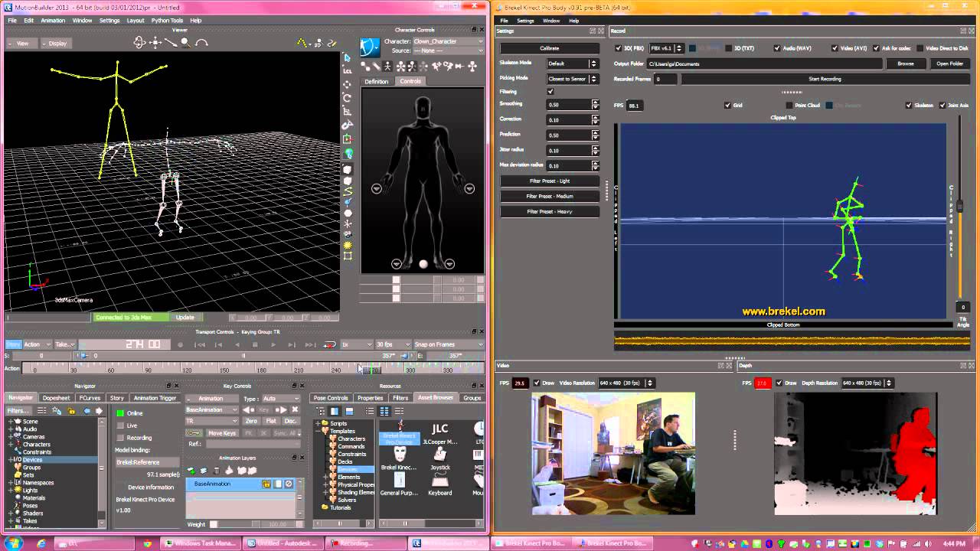The width and height of the screenshot is (980, 551).
Task: Toggle the Filtering checkbox in Brekel Settings
Action: [x=550, y=92]
